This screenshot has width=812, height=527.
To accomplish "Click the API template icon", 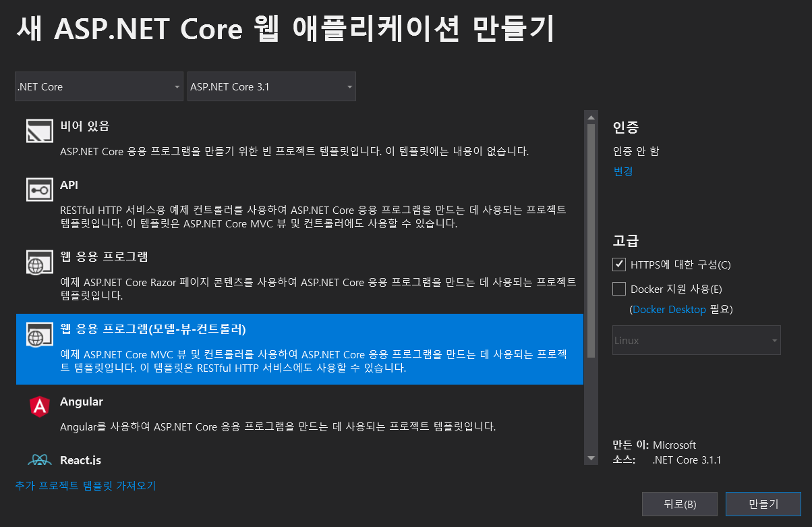I will click(40, 190).
